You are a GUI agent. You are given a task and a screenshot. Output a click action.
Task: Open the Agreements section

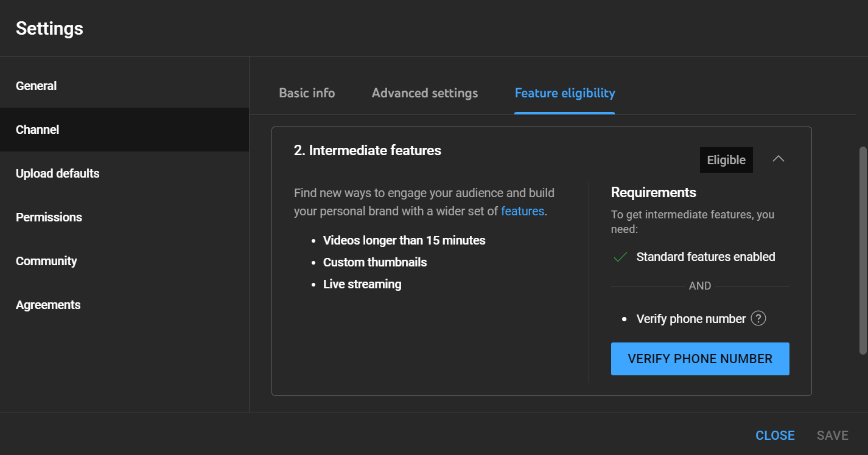coord(48,305)
